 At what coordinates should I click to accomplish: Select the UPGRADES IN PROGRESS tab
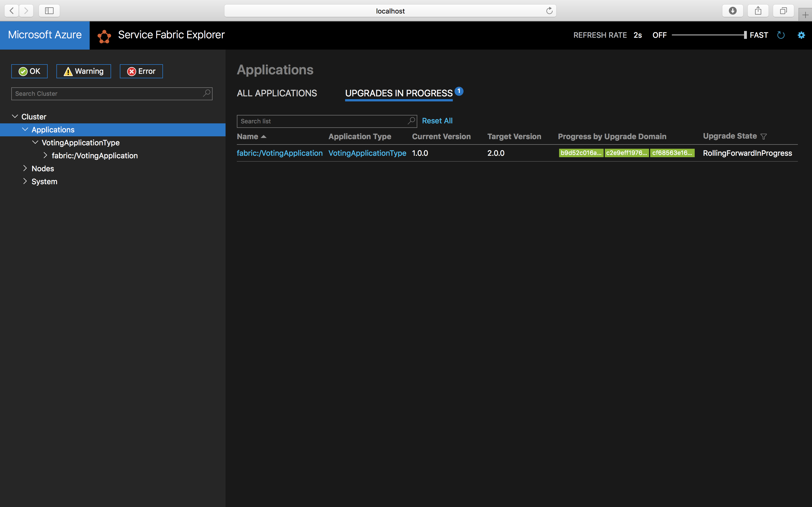point(399,93)
